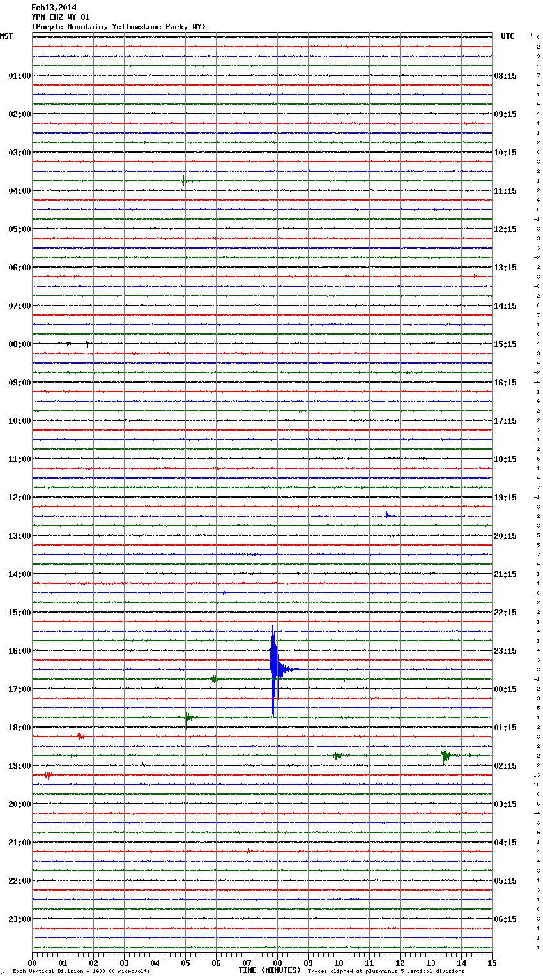Viewport: 543px width, 980px height.
Task: Click the green event near minute 6 at 16:45
Action: click(215, 678)
